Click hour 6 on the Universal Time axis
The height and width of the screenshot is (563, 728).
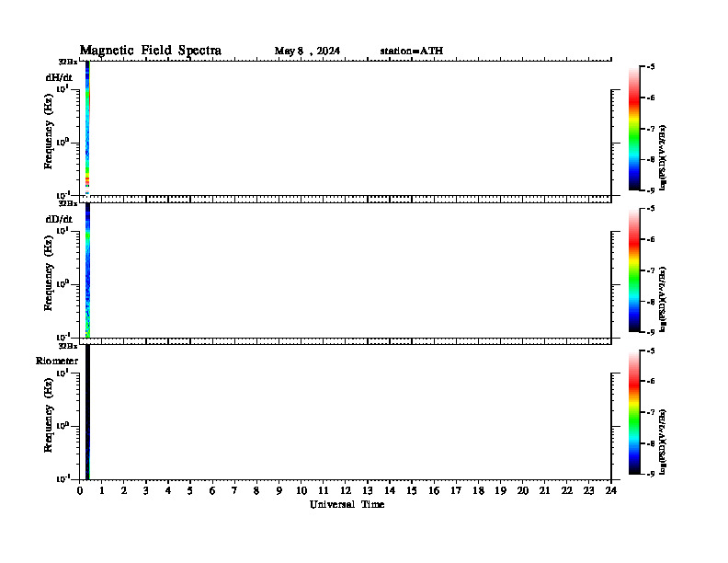point(212,490)
